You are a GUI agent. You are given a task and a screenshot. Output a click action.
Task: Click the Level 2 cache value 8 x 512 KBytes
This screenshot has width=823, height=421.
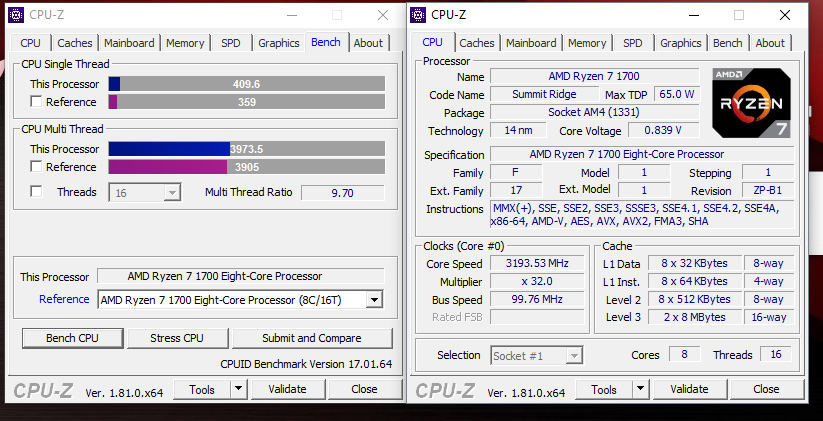click(x=695, y=299)
